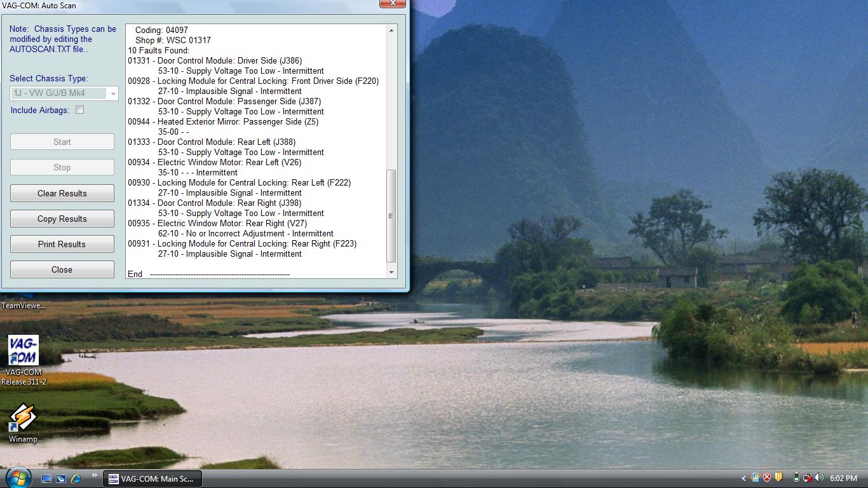Viewport: 868px width, 488px height.
Task: Click the red Windows Security shield icon
Action: (x=766, y=478)
